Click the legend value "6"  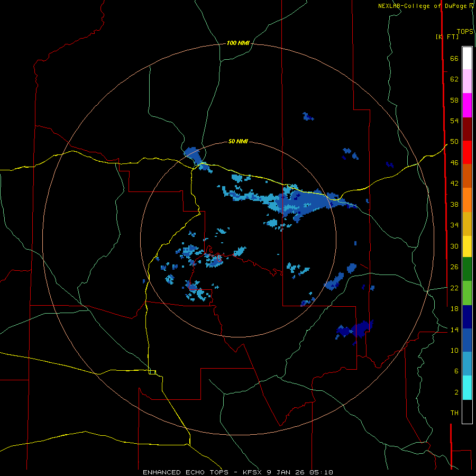coord(456,371)
